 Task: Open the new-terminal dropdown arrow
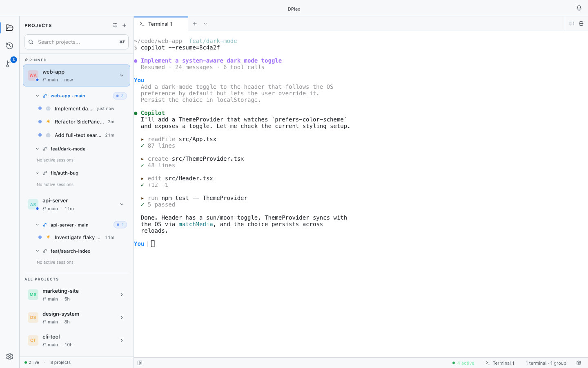pyautogui.click(x=205, y=24)
